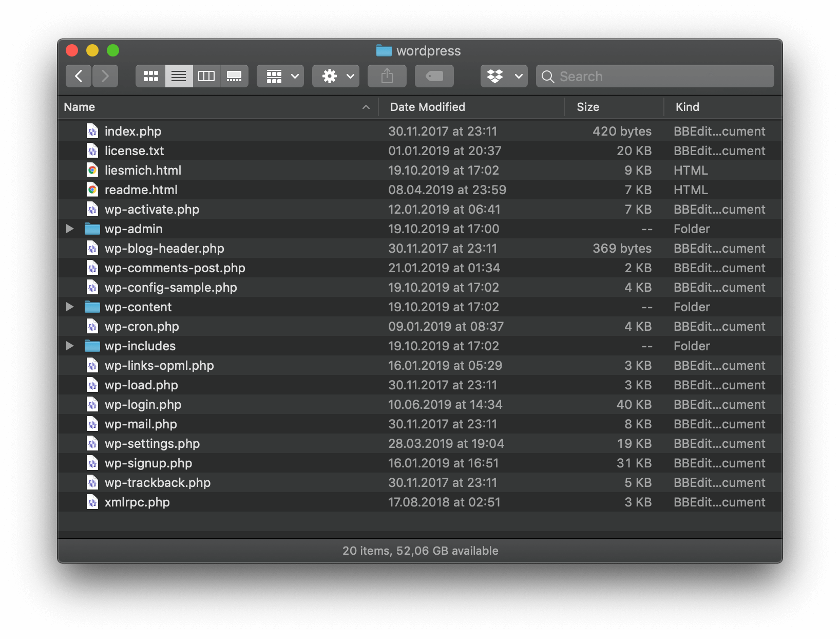This screenshot has height=639, width=840.
Task: Switch to list view
Action: [x=179, y=76]
